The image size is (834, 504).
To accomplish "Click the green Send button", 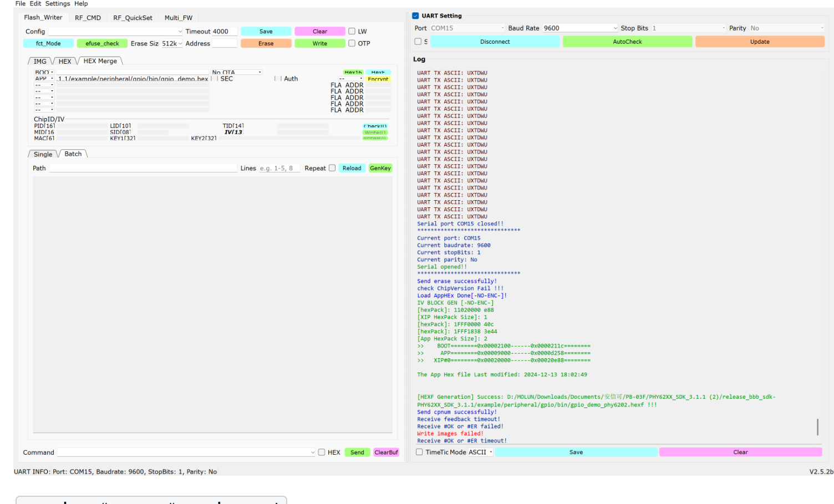I will point(358,452).
